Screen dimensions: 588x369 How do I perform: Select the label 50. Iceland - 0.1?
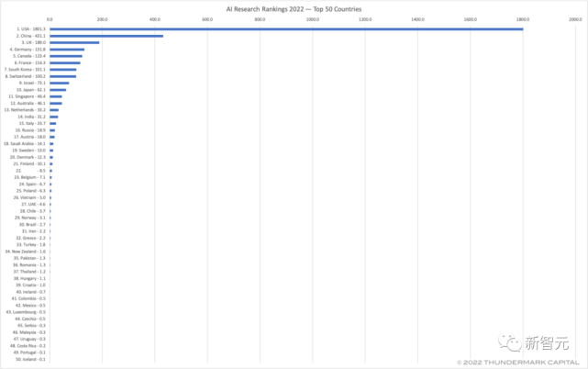(30, 359)
